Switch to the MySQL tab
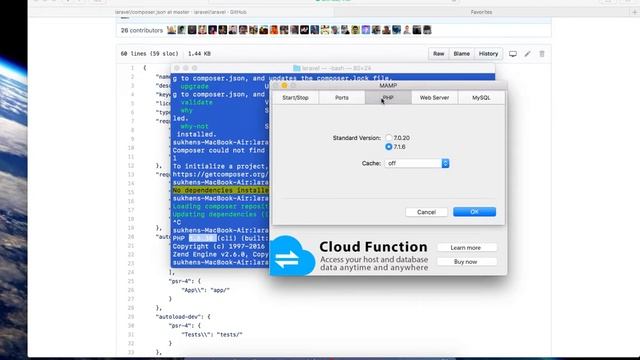 tap(481, 98)
